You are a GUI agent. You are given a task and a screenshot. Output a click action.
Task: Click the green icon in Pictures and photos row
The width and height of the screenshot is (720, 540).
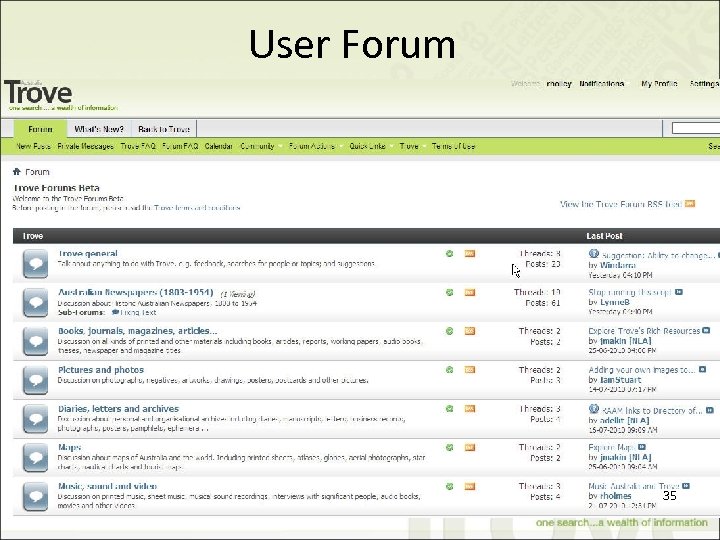tap(450, 370)
